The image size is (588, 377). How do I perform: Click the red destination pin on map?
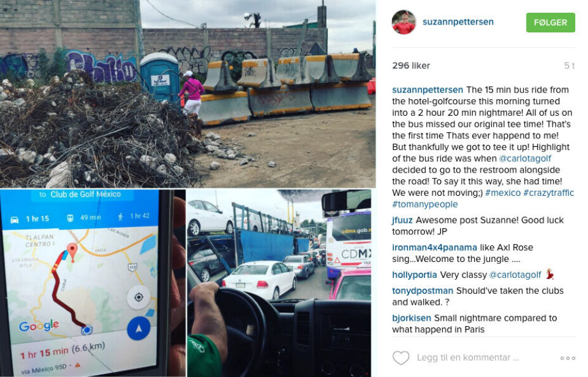pos(72,252)
